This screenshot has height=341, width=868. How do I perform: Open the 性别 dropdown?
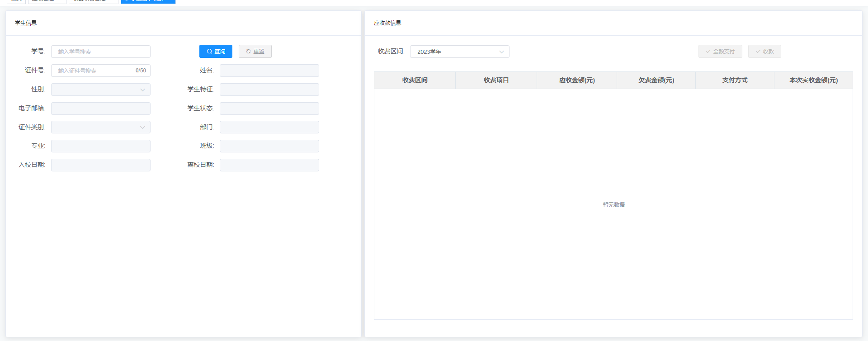(101, 90)
